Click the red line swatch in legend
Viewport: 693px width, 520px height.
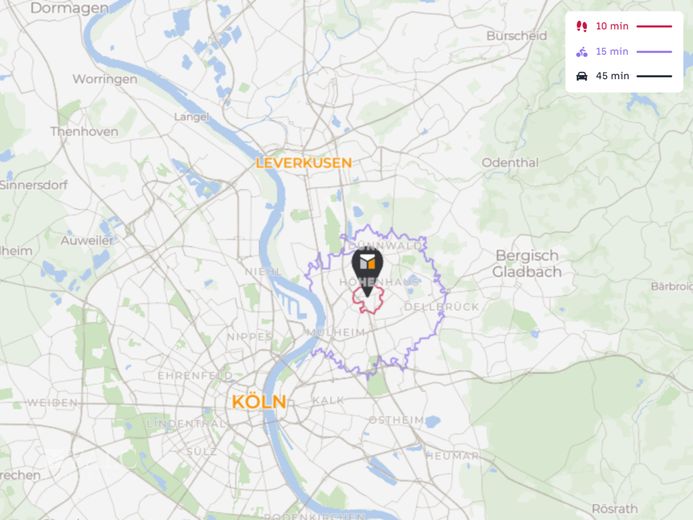(x=654, y=27)
